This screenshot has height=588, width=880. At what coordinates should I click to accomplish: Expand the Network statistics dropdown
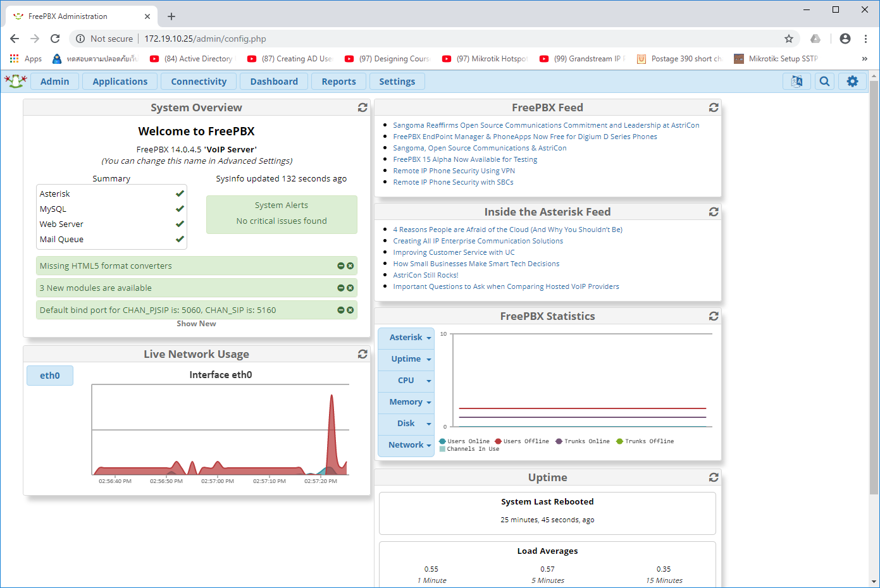coord(406,445)
